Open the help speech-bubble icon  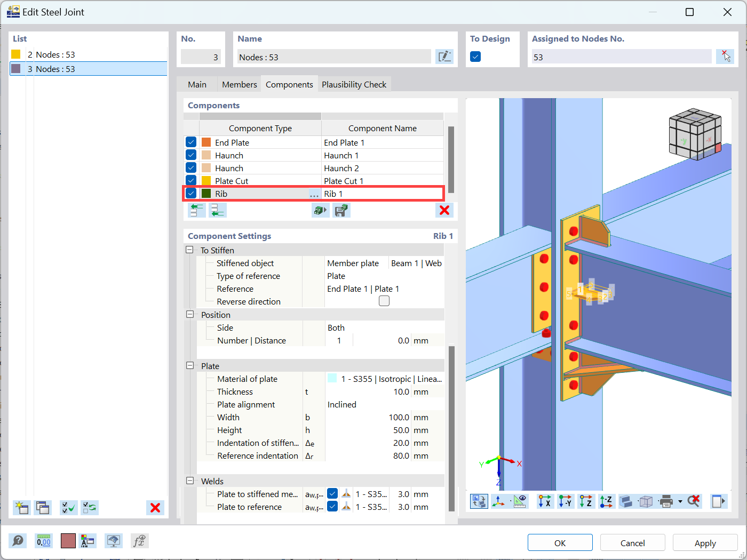tap(18, 541)
